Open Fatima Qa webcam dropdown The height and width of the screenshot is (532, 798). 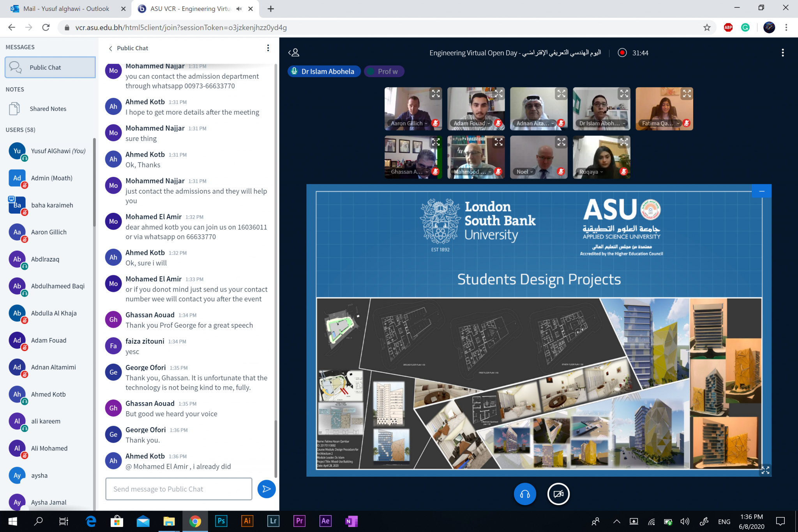point(660,123)
